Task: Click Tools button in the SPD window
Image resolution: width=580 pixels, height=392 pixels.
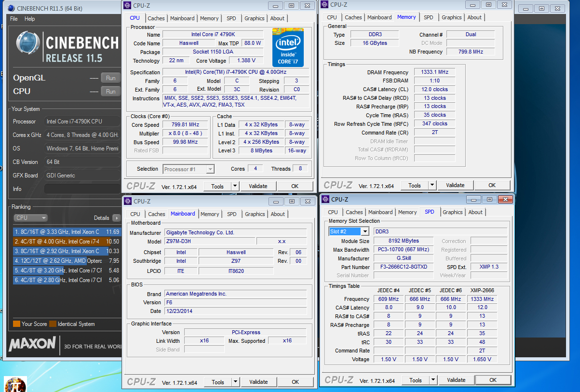Action: [x=416, y=380]
